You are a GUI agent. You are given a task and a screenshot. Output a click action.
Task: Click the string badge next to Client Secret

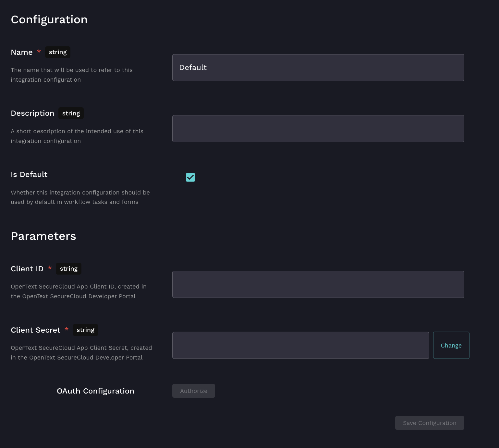85,330
